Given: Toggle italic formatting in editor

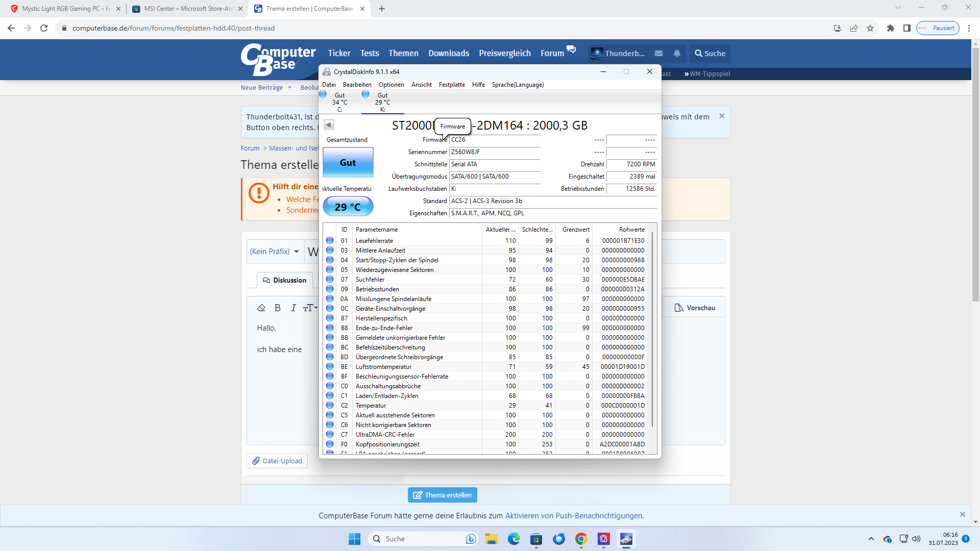Looking at the screenshot, I should click(293, 308).
